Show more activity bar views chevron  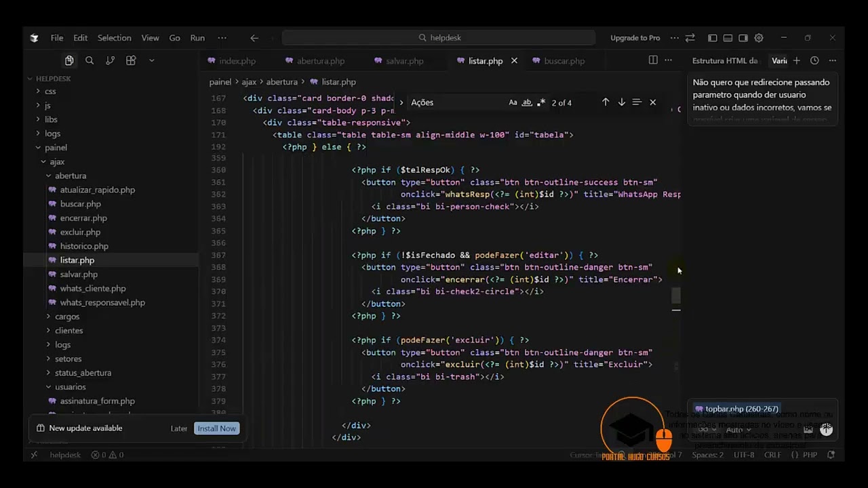pyautogui.click(x=151, y=60)
